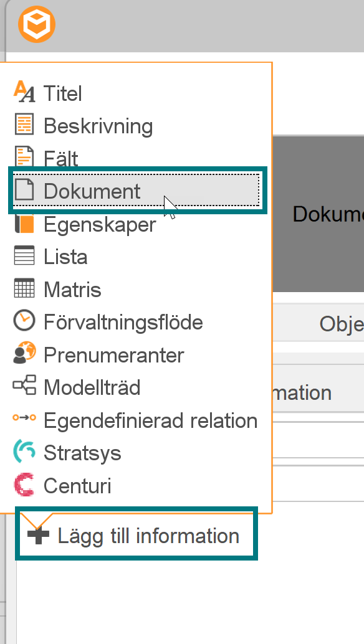Click the plus icon next to Lägg till information
Image resolution: width=364 pixels, height=644 pixels.
pyautogui.click(x=37, y=536)
